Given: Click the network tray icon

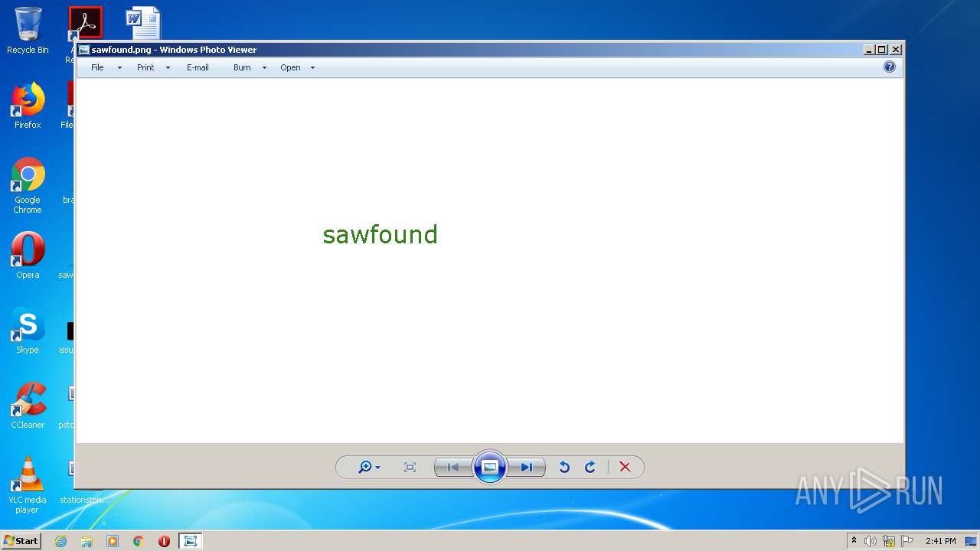Looking at the screenshot, I should pyautogui.click(x=889, y=541).
